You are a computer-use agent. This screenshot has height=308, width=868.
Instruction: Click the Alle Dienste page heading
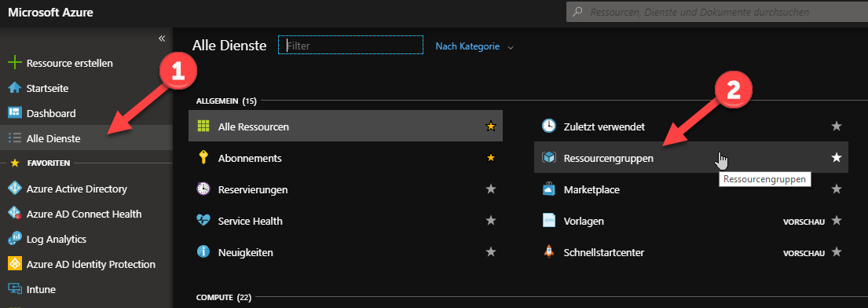coord(229,46)
